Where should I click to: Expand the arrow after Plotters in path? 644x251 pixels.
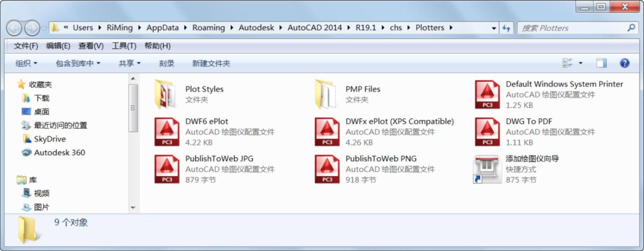(451, 28)
